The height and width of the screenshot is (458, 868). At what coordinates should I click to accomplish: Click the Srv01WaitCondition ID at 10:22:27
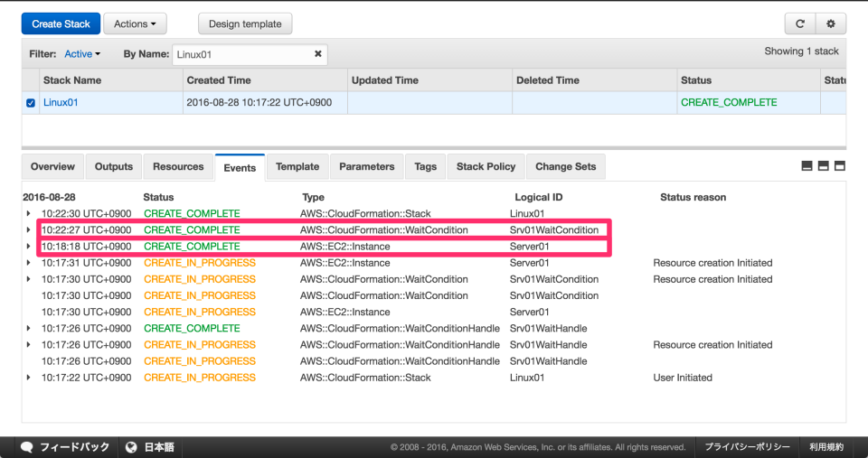[554, 229]
